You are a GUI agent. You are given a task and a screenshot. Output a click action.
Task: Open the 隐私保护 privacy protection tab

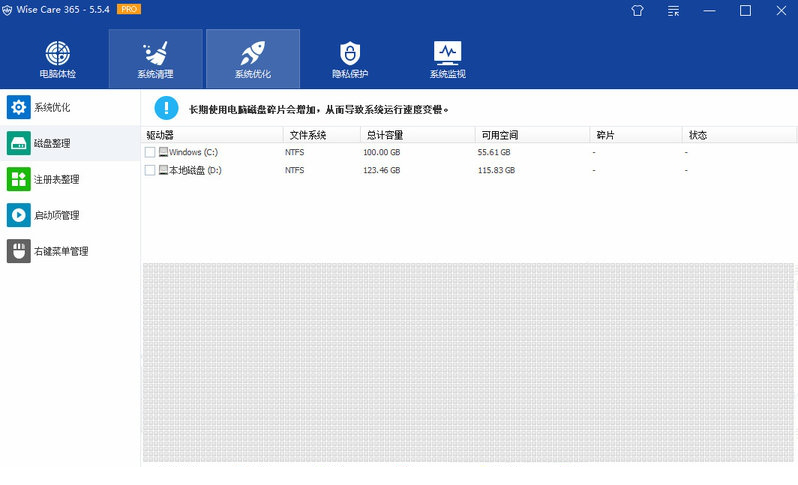[x=350, y=59]
